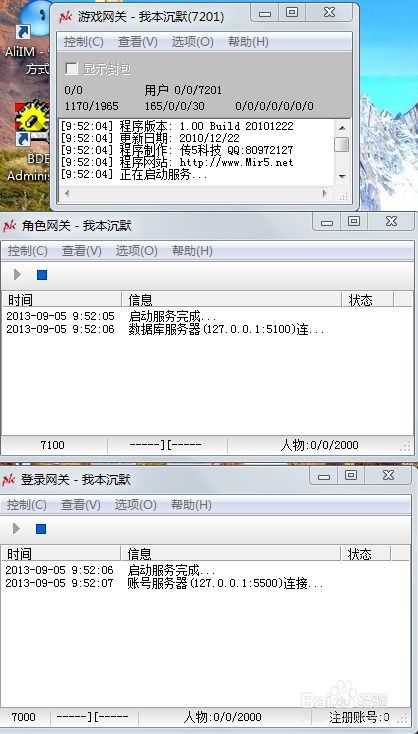Screen dimensions: 418x734
Task: Click the play icon in 角色网关 toolbar
Action: tap(17, 275)
